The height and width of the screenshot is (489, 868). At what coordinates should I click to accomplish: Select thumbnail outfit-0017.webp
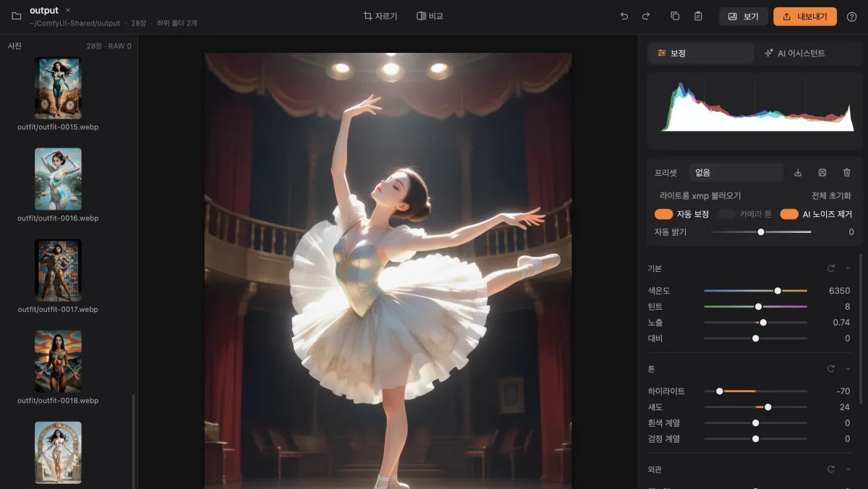[x=58, y=271]
